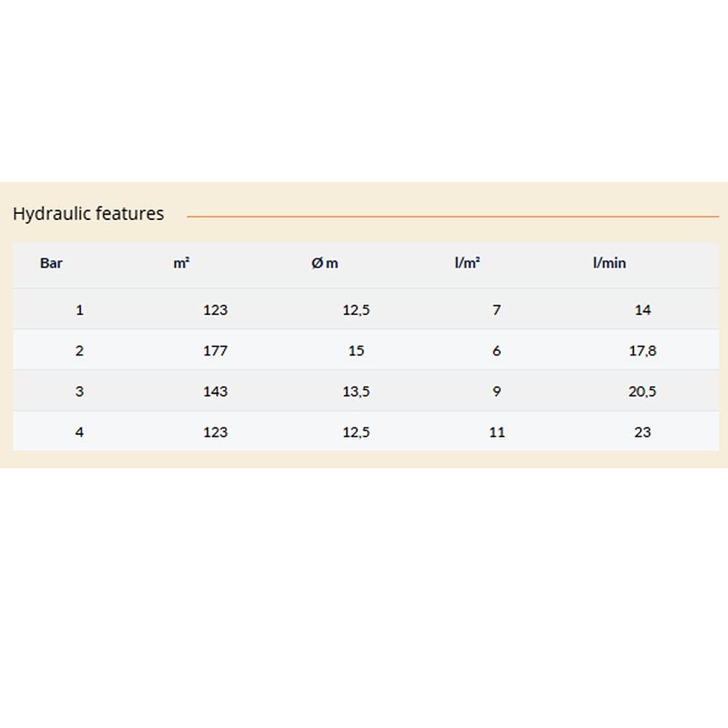
Task: Click the 11 l/m² value
Action: coord(497,432)
